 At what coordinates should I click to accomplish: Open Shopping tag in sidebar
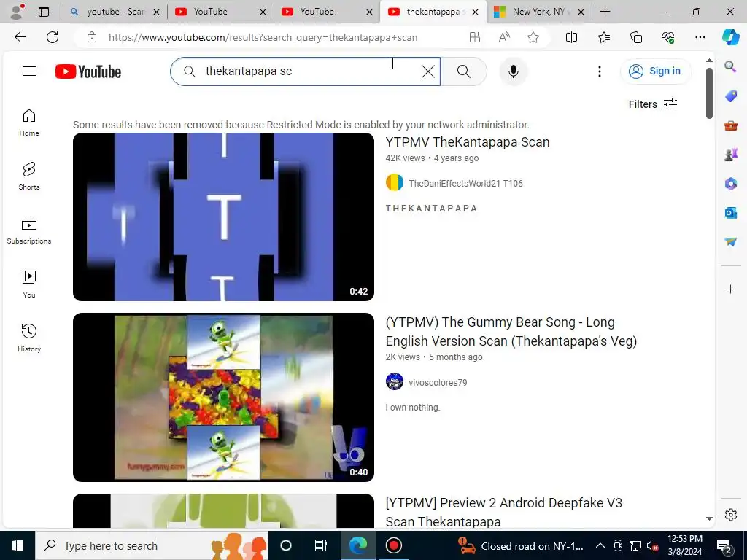[730, 96]
